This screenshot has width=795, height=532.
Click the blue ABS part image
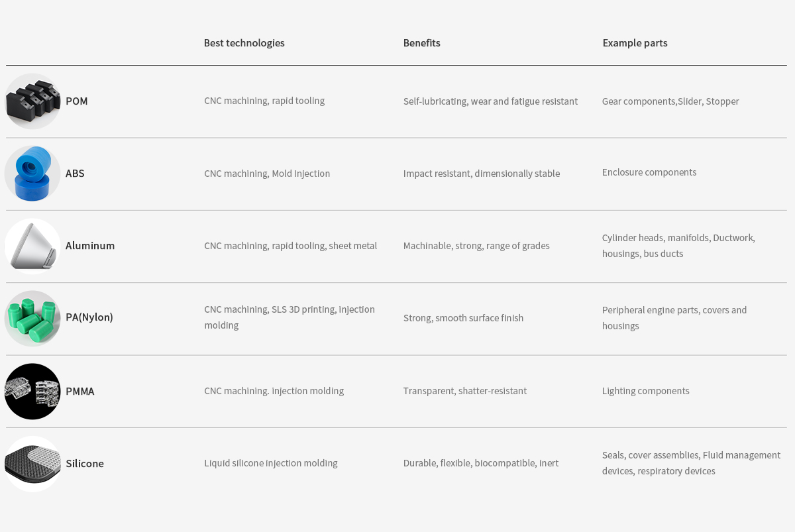(x=32, y=174)
